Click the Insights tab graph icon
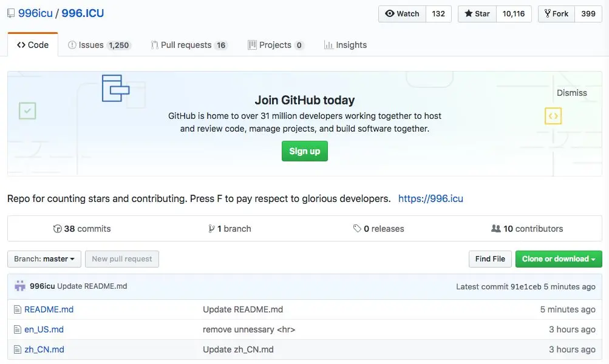The image size is (609, 364). (x=328, y=45)
